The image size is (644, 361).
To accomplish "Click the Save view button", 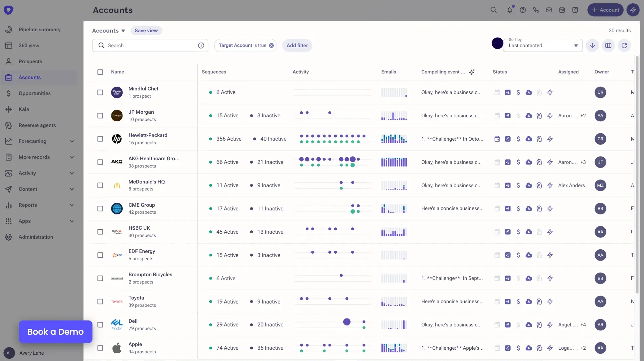I will (146, 31).
